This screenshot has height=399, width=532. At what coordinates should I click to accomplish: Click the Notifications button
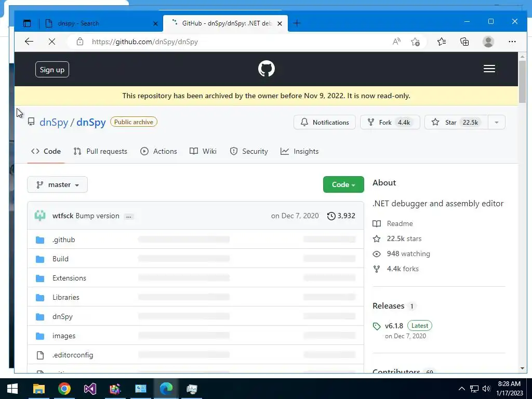325,123
